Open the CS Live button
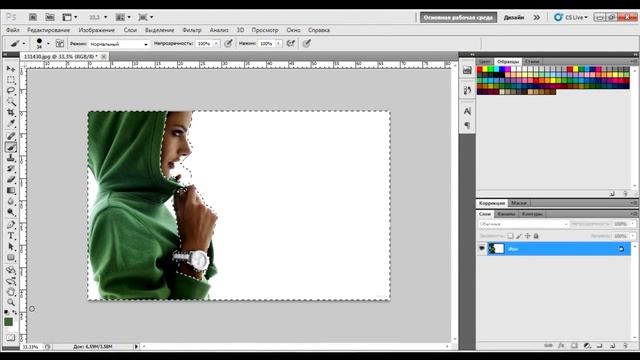 click(x=571, y=17)
